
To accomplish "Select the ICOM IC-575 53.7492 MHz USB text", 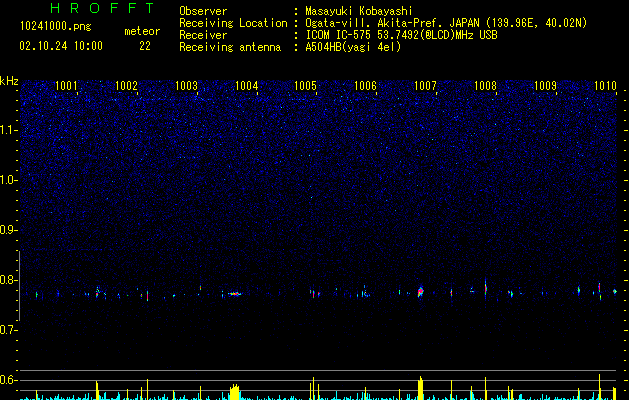I will point(401,35).
